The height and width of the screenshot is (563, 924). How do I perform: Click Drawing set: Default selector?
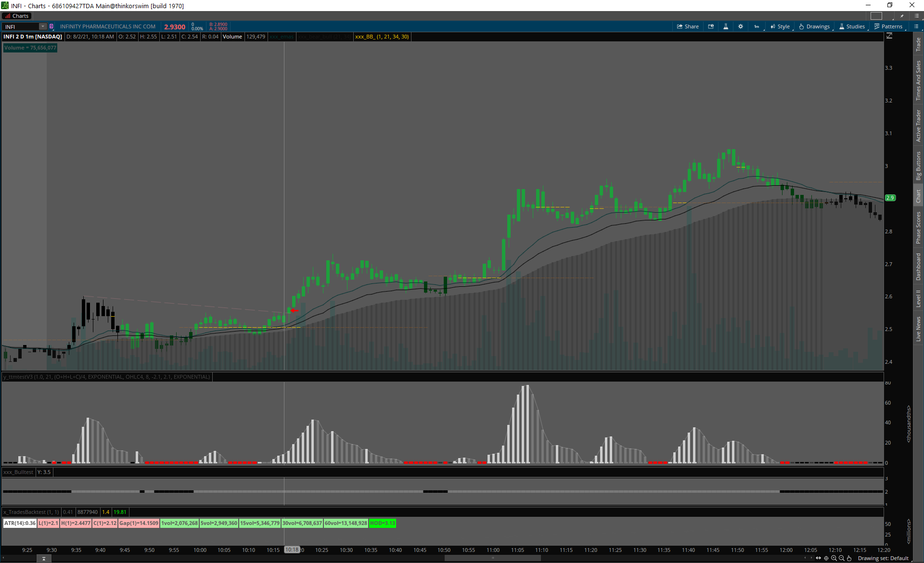coord(883,558)
